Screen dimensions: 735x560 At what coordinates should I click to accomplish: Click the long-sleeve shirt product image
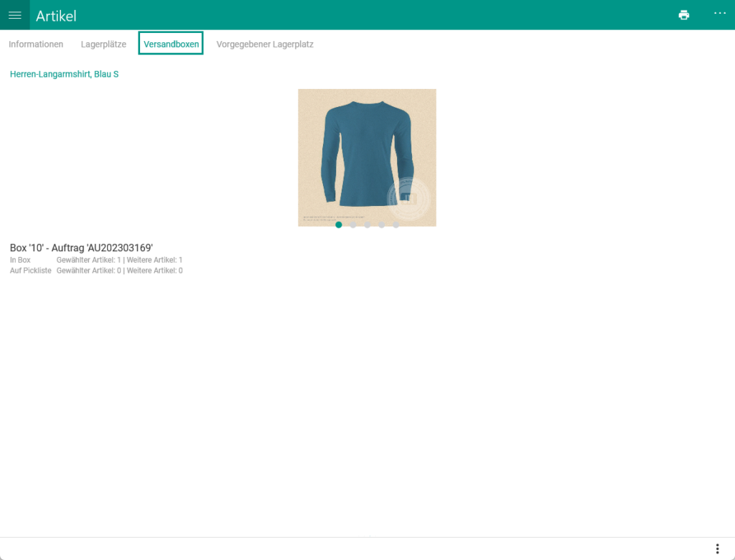[x=367, y=154]
